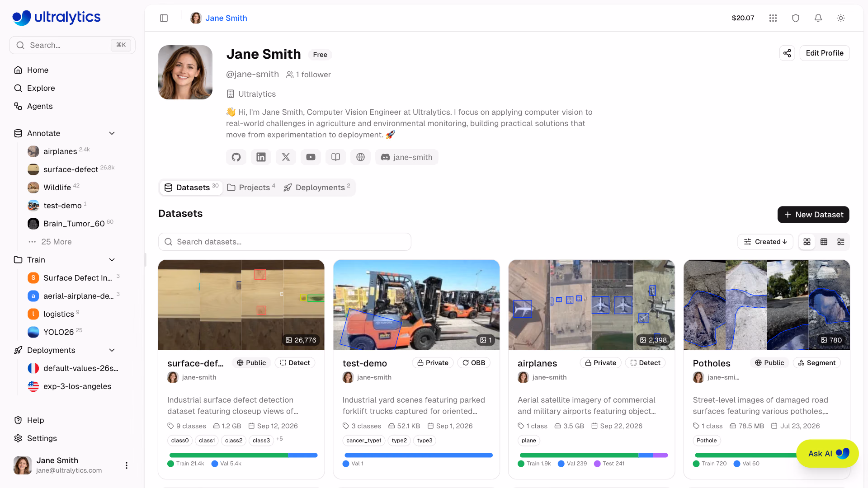
Task: Click the Ultralytics logo
Action: pos(57,17)
